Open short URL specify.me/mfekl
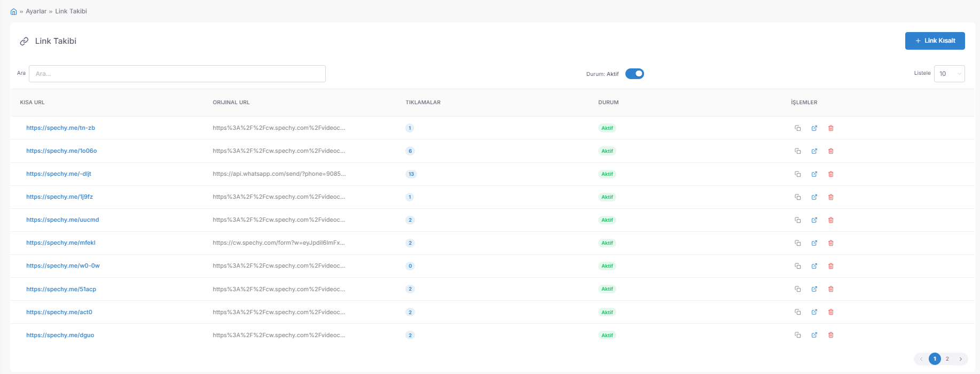Image resolution: width=980 pixels, height=374 pixels. 61,243
